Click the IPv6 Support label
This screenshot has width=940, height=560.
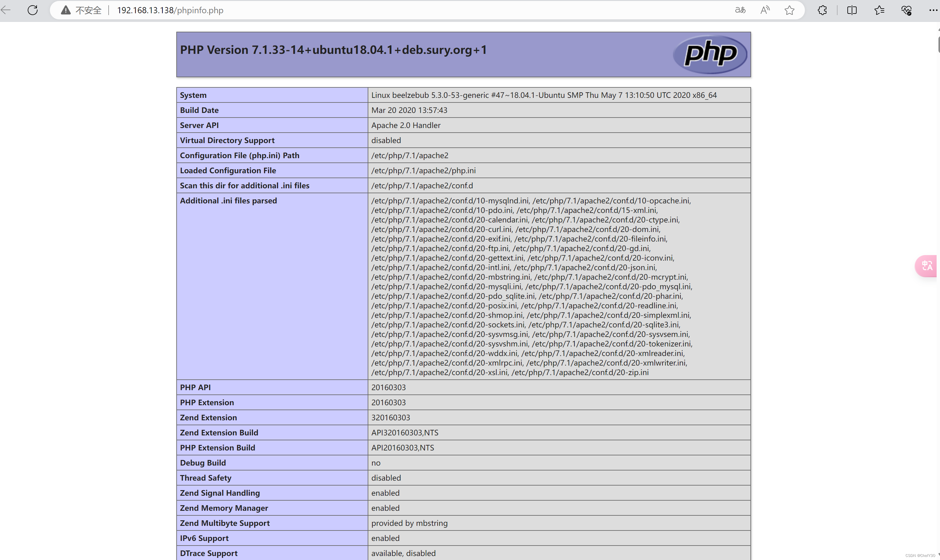coord(204,538)
